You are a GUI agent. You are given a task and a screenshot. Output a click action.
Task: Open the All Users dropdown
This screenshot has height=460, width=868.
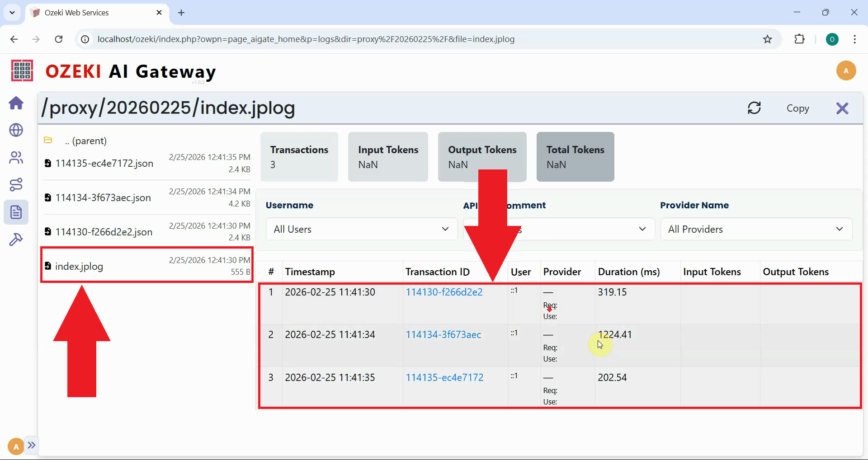click(361, 229)
